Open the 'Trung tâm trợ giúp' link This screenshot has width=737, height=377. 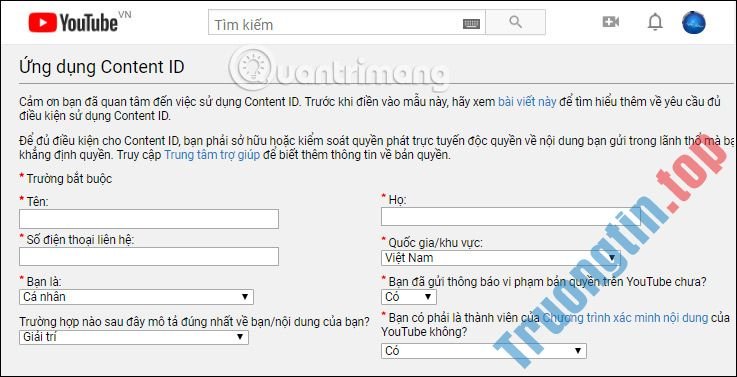click(x=212, y=155)
